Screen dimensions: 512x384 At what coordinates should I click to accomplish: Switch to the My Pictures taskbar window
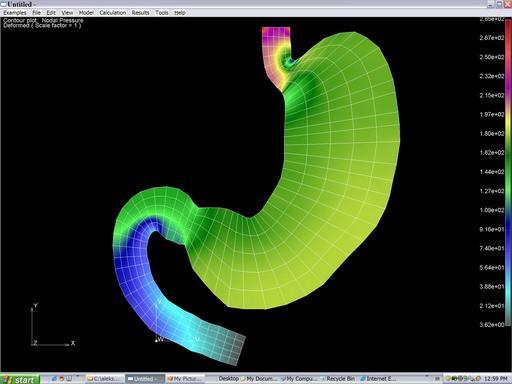click(x=185, y=379)
